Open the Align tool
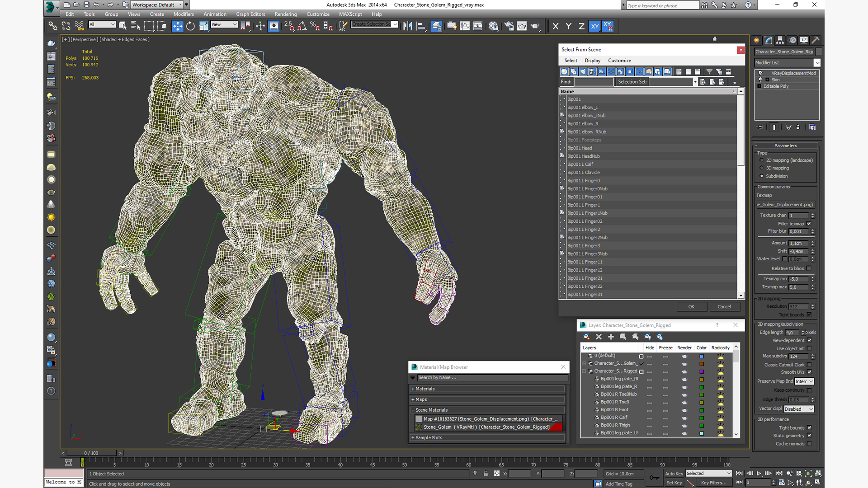Viewport: 868px width, 488px height. [x=421, y=26]
